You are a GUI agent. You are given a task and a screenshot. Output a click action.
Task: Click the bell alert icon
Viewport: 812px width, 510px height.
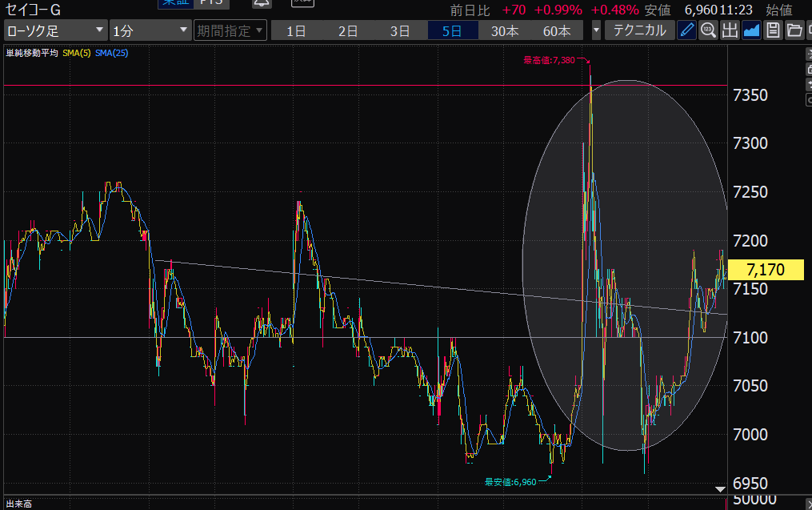261,3
